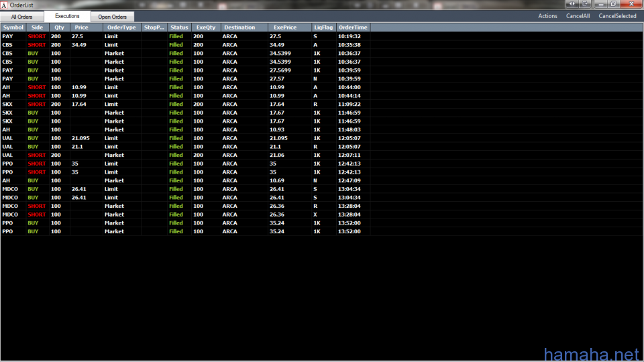The height and width of the screenshot is (362, 644).
Task: Select the Executions tab
Action: [x=67, y=15]
